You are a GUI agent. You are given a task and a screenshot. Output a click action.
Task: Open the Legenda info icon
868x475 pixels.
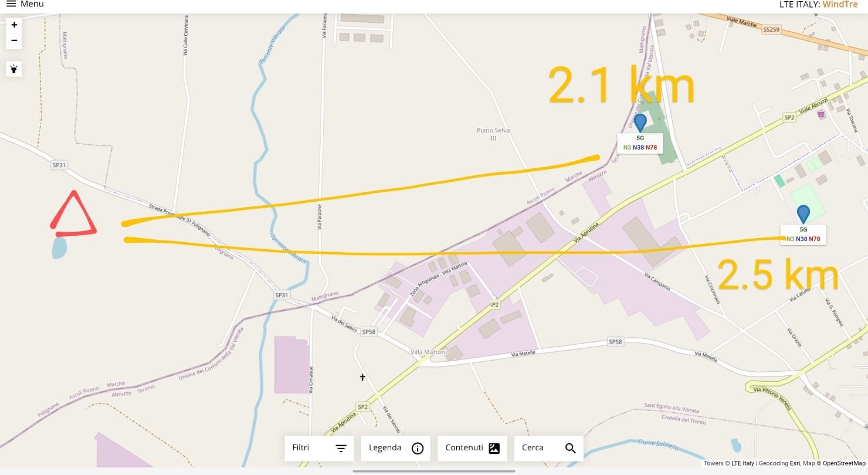tap(418, 449)
